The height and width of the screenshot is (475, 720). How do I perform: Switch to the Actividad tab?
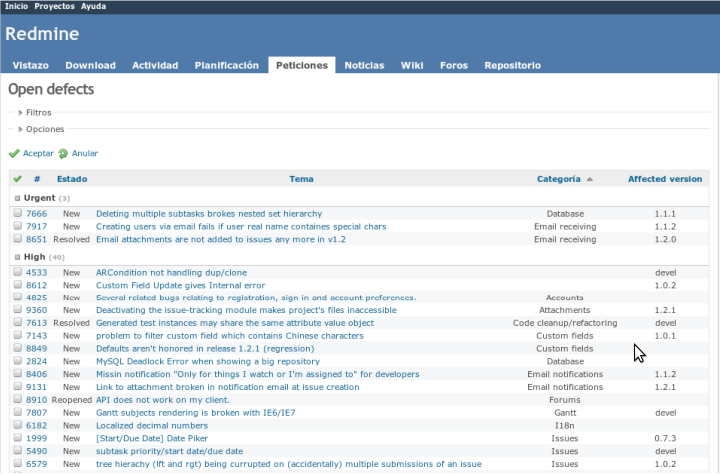[x=155, y=65]
